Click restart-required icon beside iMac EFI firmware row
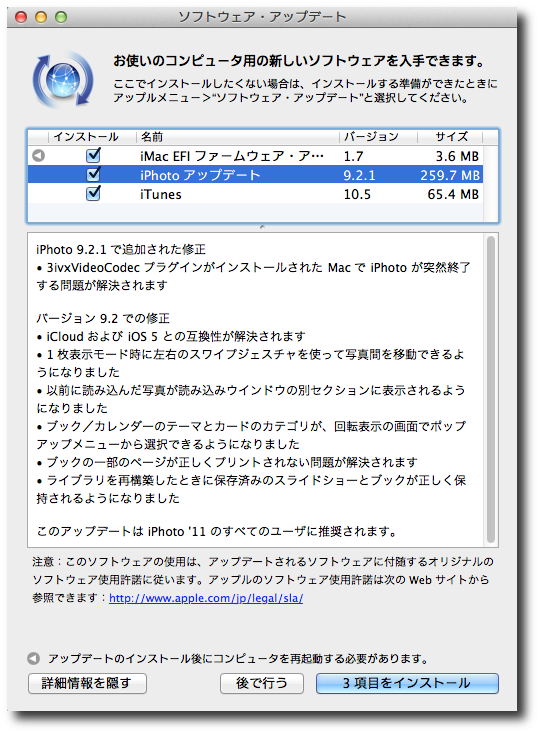Viewport: 540px width, 734px height. click(38, 155)
